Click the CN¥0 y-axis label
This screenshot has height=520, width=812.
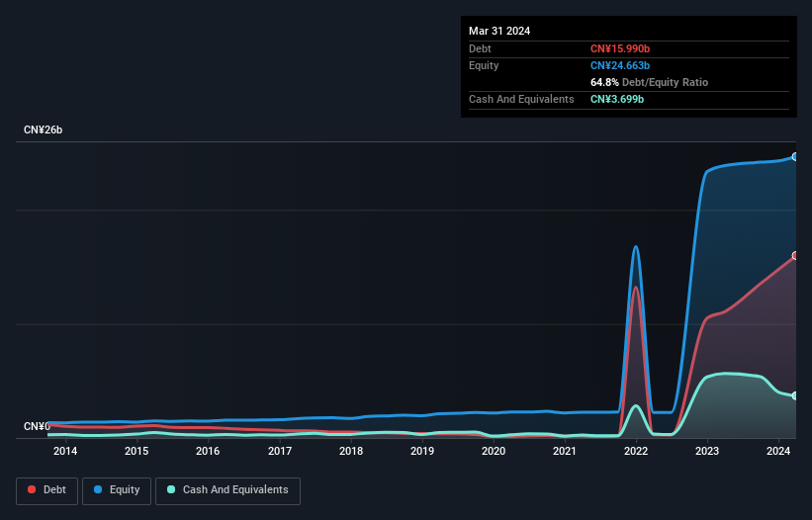pyautogui.click(x=37, y=426)
